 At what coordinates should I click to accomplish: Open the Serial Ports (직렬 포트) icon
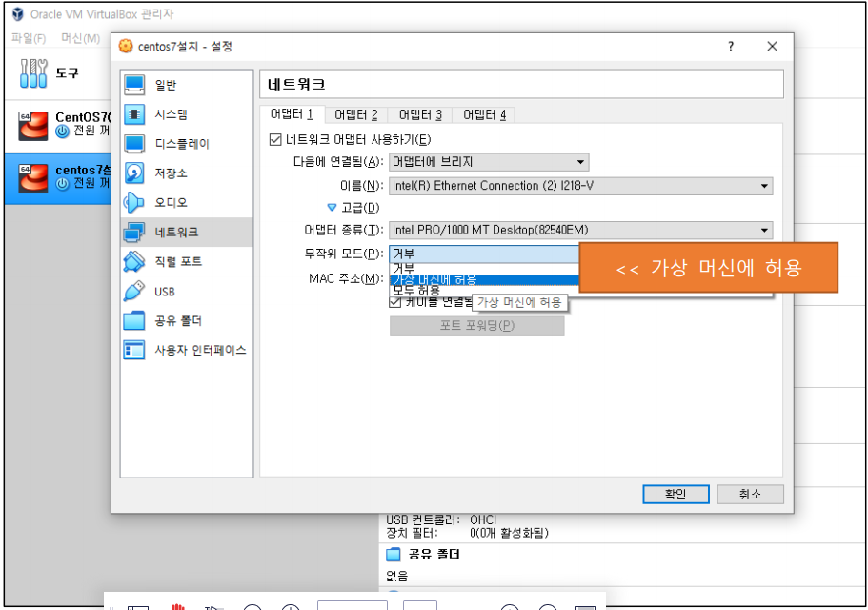[134, 261]
